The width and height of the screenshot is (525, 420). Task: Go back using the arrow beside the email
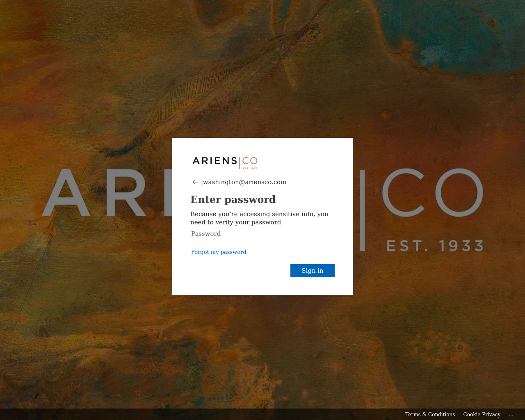[x=195, y=182]
